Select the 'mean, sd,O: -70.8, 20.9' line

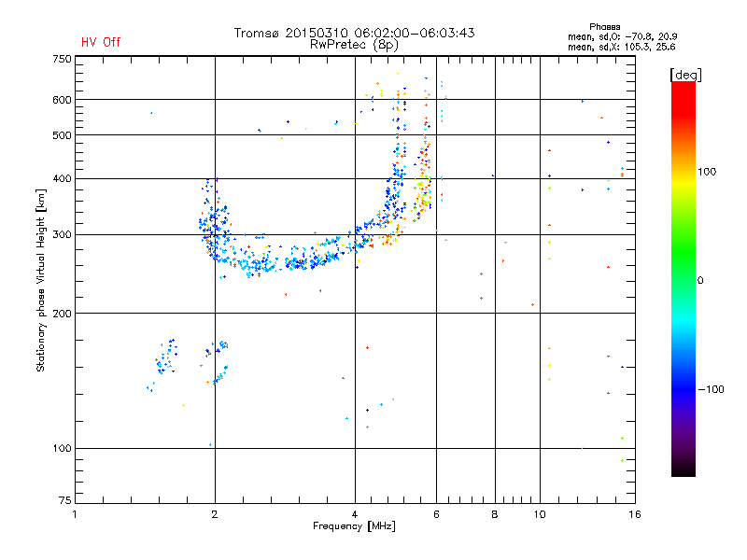click(x=622, y=36)
